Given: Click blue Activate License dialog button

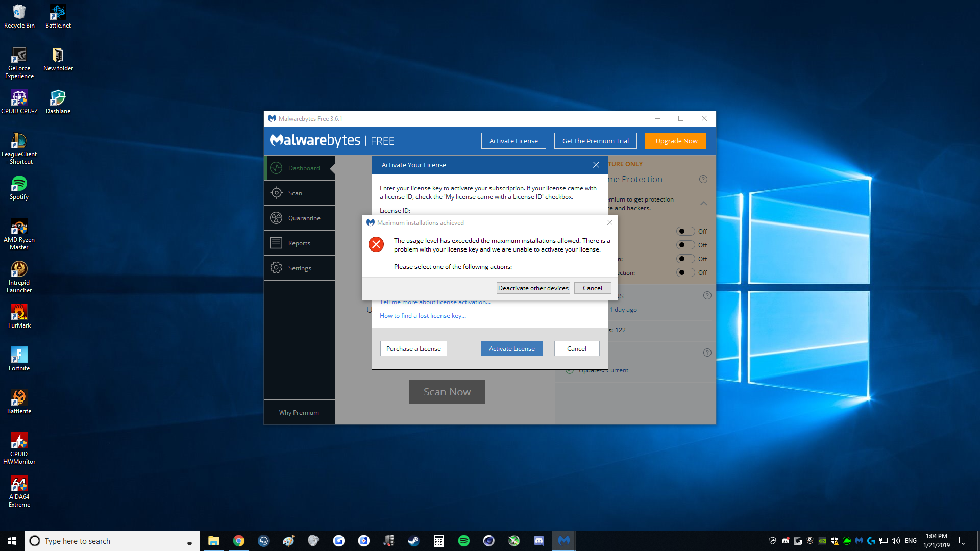Looking at the screenshot, I should click(511, 348).
